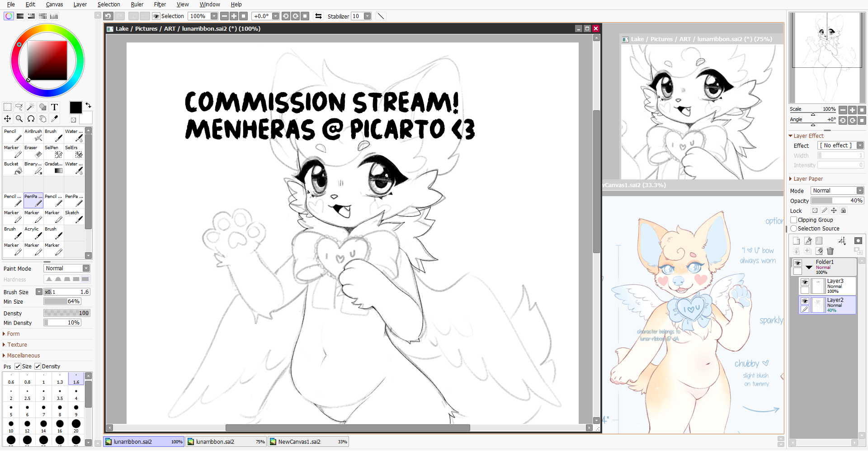Choose the Gradation tool preset
Viewport: 868px width, 451px height.
coord(54,168)
